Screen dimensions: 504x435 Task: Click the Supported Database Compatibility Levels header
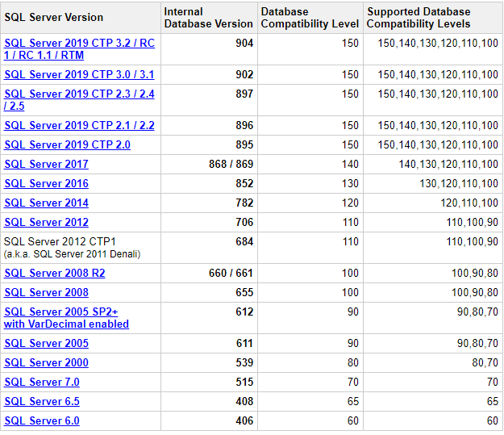pos(433,18)
